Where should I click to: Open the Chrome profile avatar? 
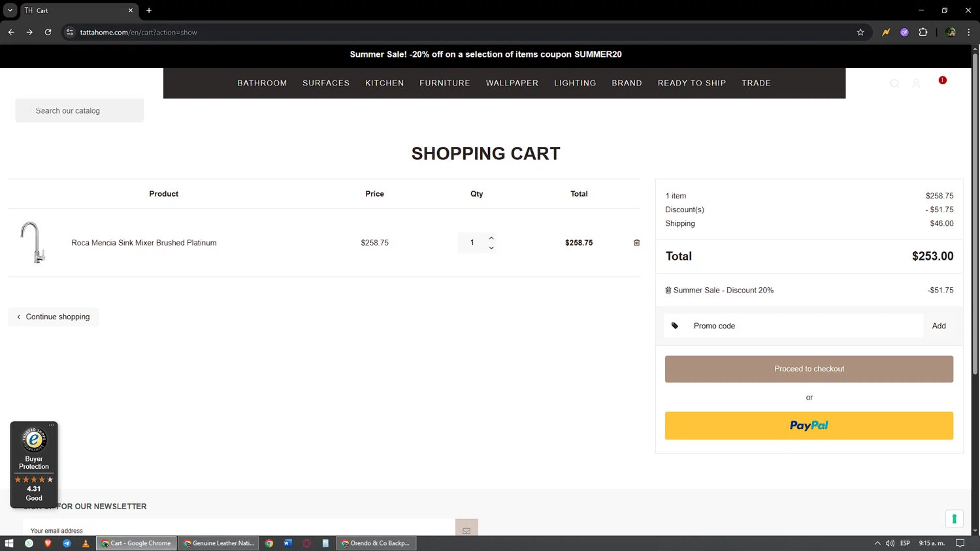(951, 32)
